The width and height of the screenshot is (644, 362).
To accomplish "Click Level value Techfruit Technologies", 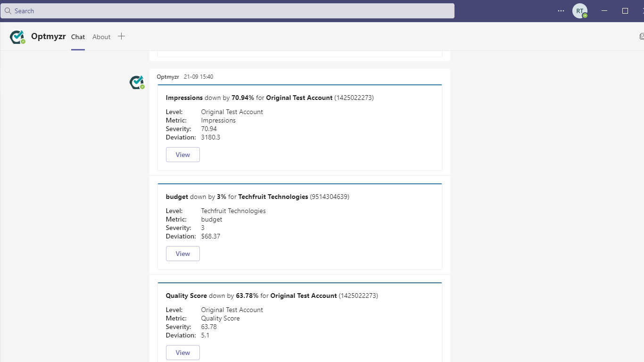I will [x=233, y=211].
